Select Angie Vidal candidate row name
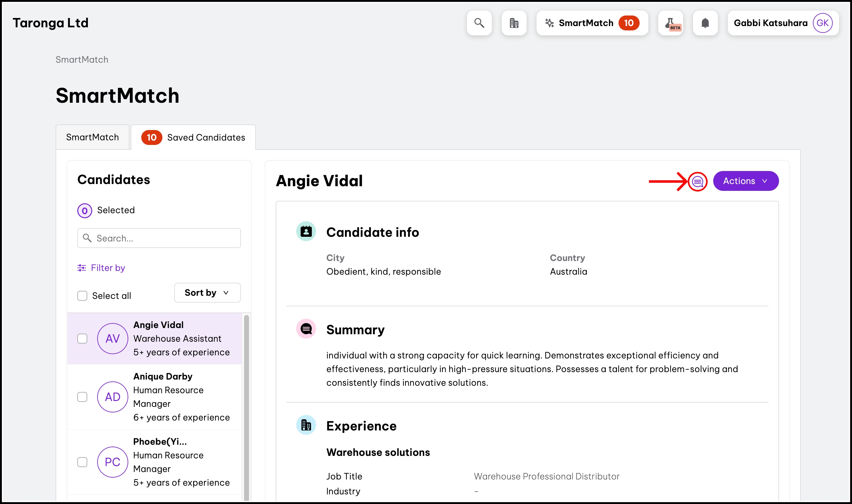852x504 pixels. (x=158, y=325)
